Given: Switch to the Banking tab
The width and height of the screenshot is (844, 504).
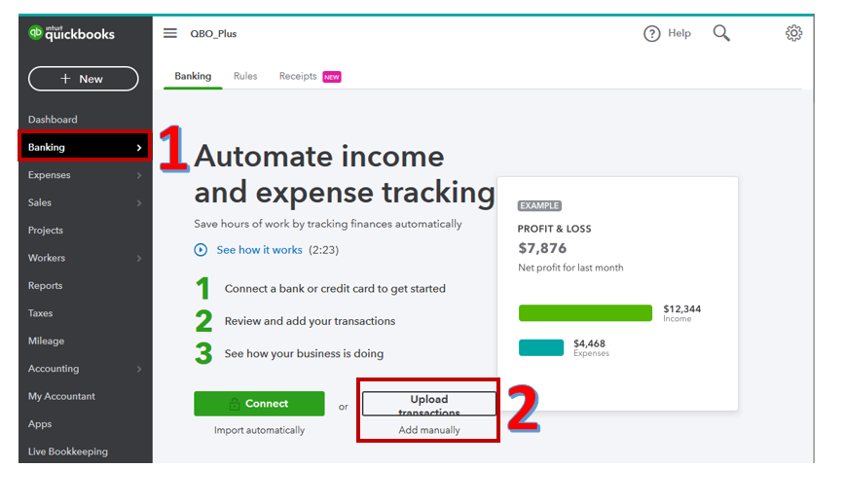Looking at the screenshot, I should point(193,77).
